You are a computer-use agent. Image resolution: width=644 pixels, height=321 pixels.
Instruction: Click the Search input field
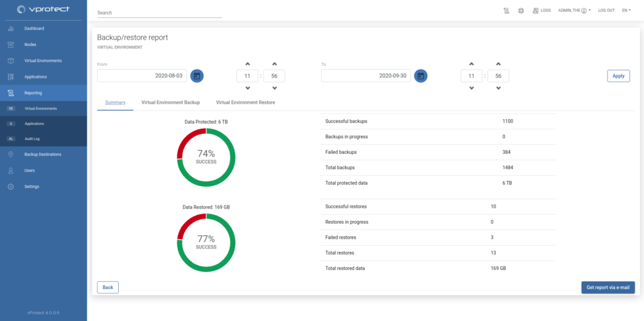tap(159, 13)
